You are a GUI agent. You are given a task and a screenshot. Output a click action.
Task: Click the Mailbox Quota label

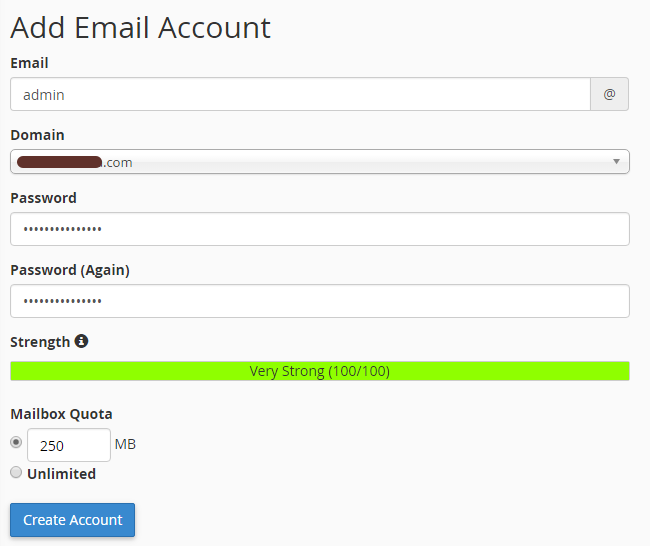pos(61,414)
